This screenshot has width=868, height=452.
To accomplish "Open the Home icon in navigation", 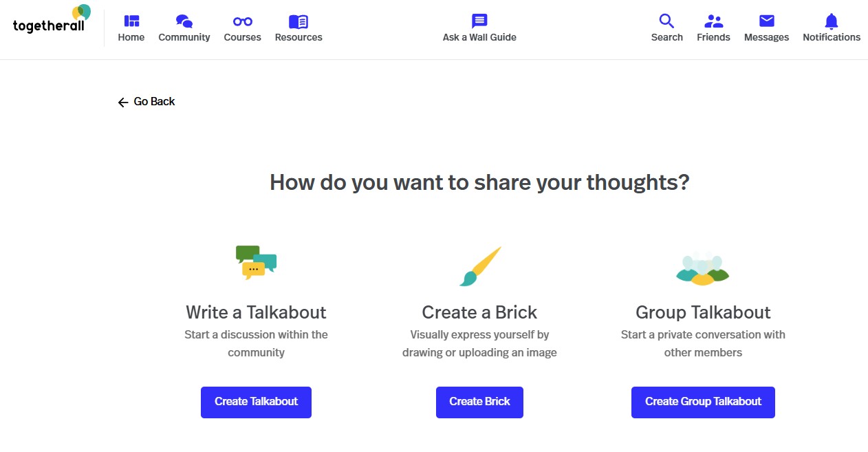I will 131,21.
